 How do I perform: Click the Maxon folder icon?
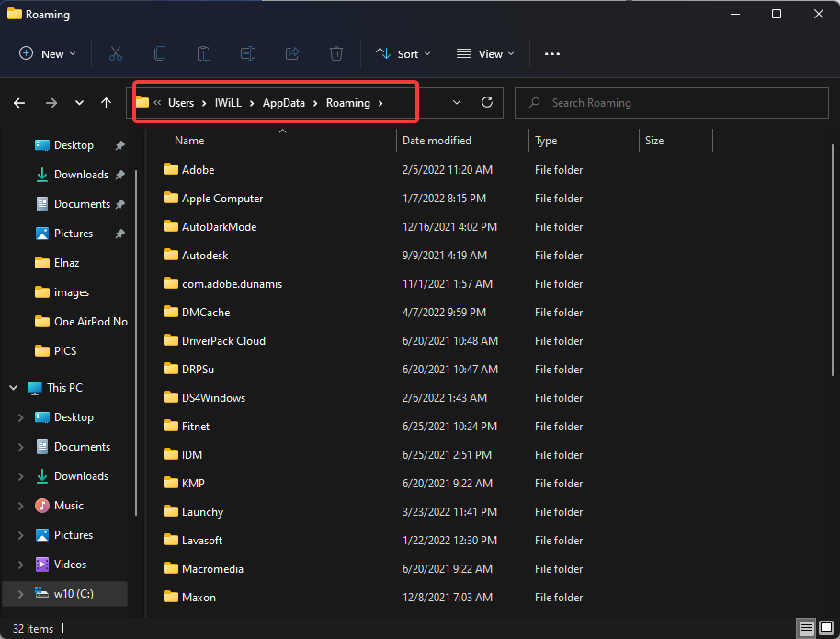tap(170, 597)
